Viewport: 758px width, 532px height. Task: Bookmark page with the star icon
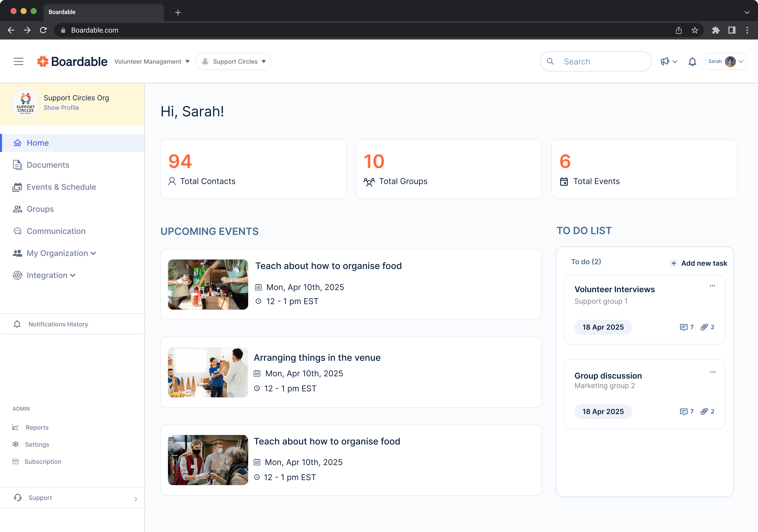point(695,30)
